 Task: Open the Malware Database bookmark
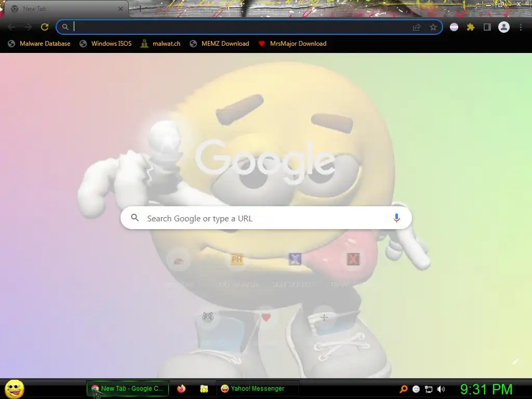(39, 44)
